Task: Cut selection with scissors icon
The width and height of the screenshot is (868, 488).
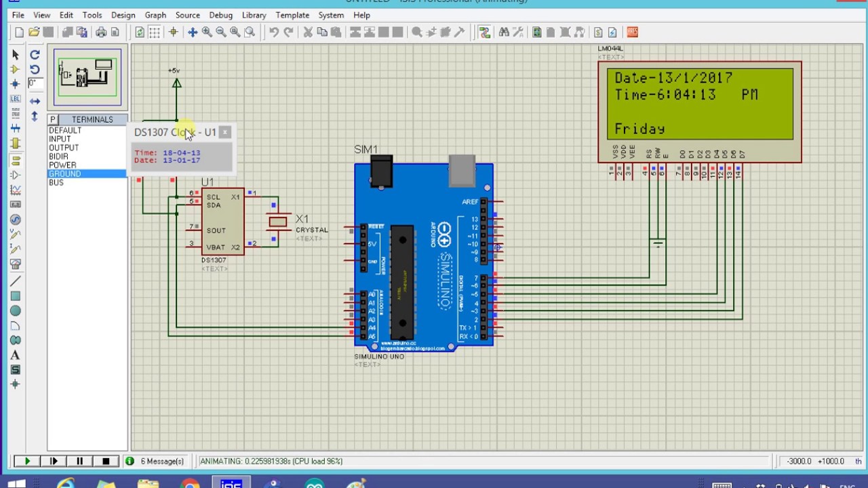Action: (x=307, y=32)
